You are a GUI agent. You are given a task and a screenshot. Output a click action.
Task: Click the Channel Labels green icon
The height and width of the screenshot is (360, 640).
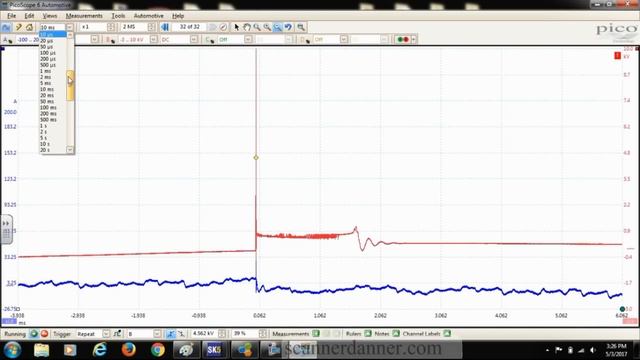pyautogui.click(x=447, y=333)
